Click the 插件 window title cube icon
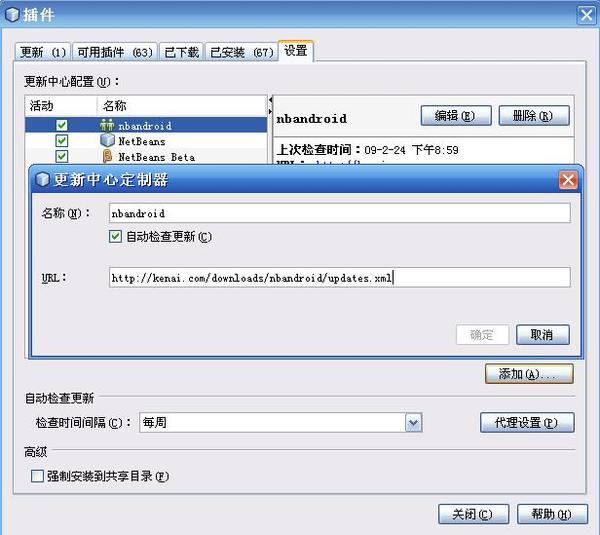Image resolution: width=600 pixels, height=535 pixels. (12, 15)
